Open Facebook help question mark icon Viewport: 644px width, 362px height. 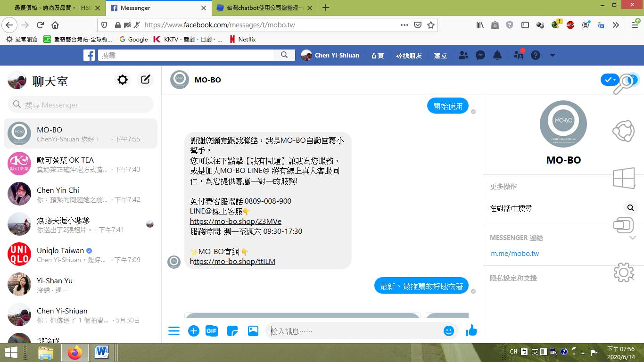pos(536,55)
